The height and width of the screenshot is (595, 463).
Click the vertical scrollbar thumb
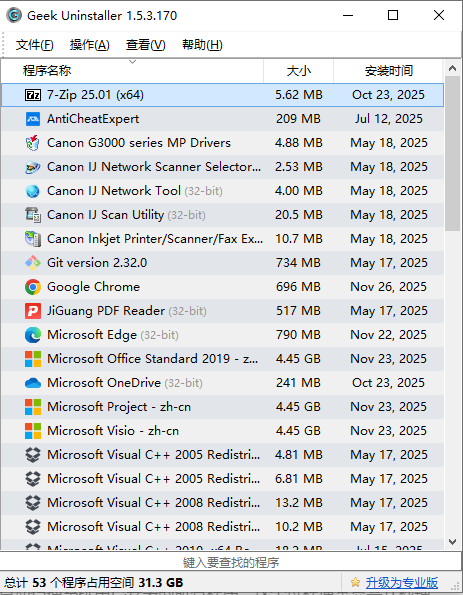pyautogui.click(x=452, y=153)
